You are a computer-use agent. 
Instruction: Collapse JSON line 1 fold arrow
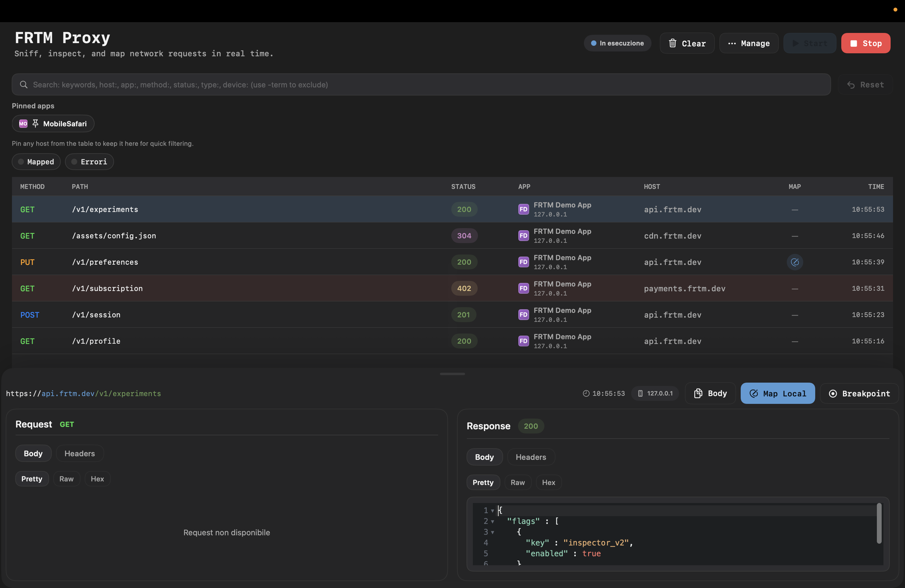[x=492, y=511]
